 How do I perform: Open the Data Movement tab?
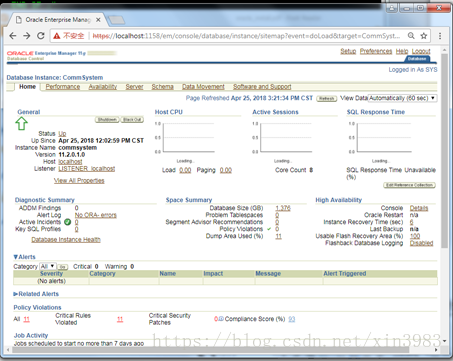203,87
